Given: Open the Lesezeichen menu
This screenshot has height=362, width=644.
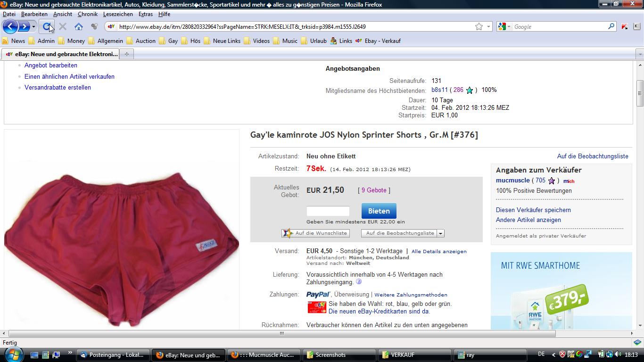Looking at the screenshot, I should (x=118, y=14).
